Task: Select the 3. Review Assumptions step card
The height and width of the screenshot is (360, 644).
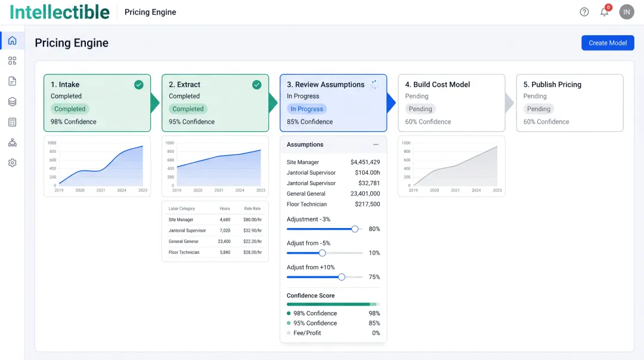Action: pyautogui.click(x=333, y=103)
